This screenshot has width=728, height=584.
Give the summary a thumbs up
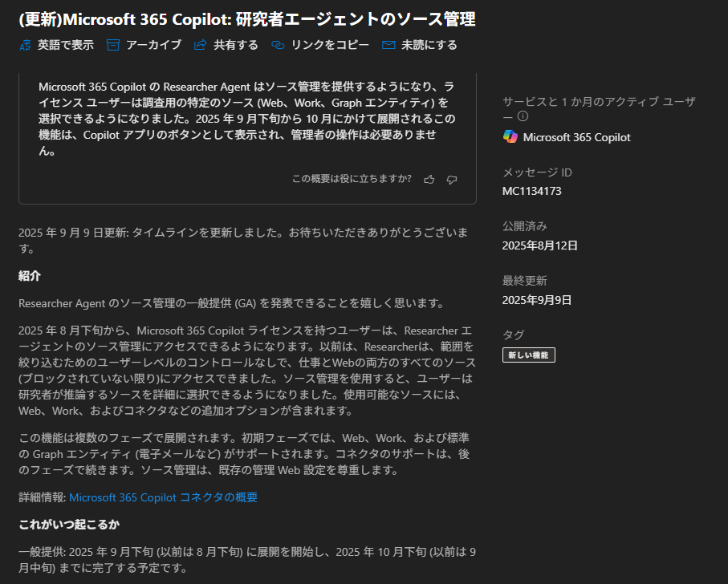click(429, 179)
